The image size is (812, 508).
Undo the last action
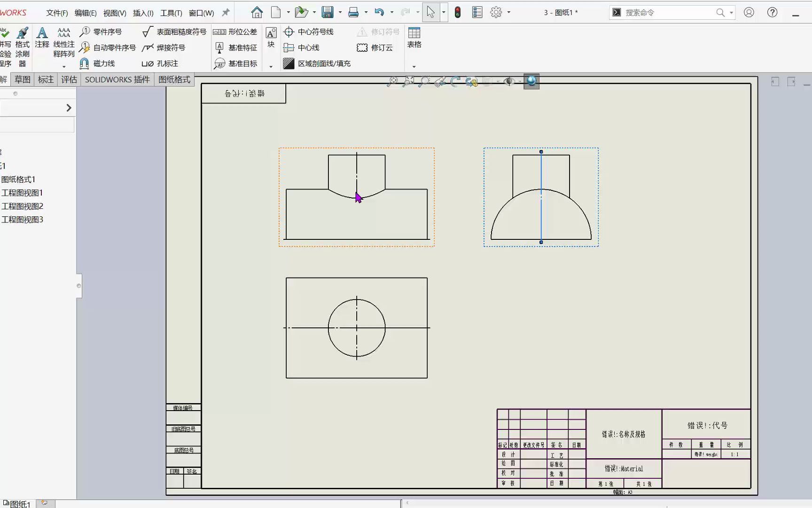[x=379, y=12]
